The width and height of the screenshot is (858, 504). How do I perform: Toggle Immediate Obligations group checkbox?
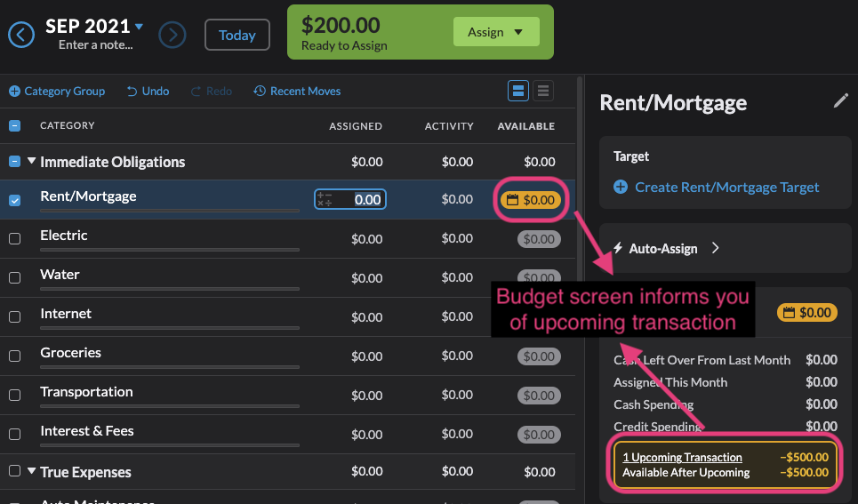point(15,162)
